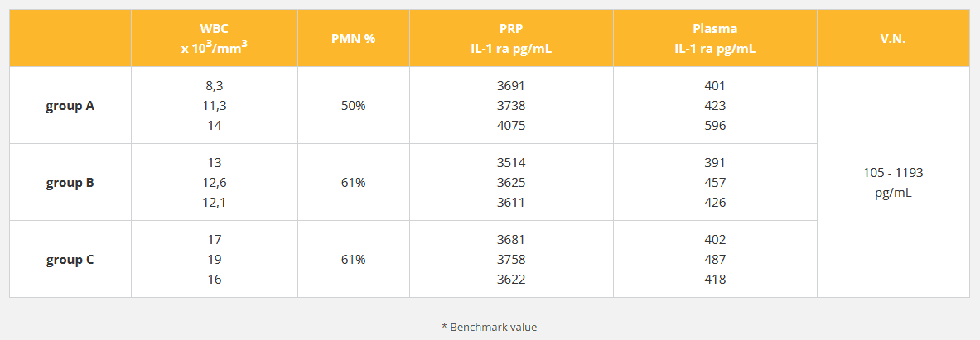The height and width of the screenshot is (340, 980).
Task: Click the plasma value 487
Action: tap(715, 259)
